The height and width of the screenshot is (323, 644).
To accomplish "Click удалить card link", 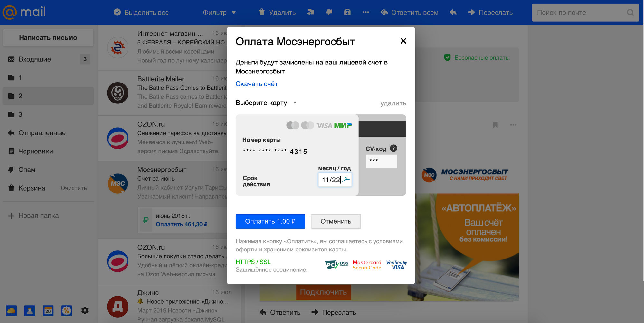I will point(393,103).
